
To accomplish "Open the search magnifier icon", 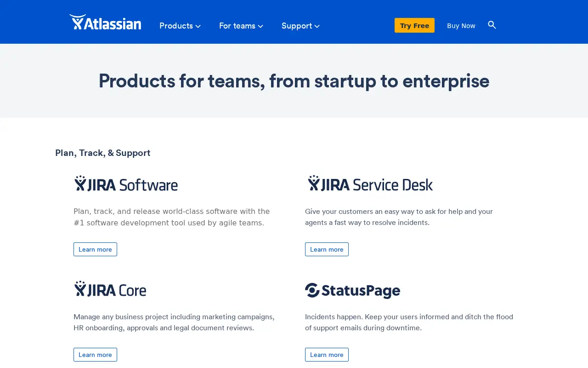I will click(492, 25).
